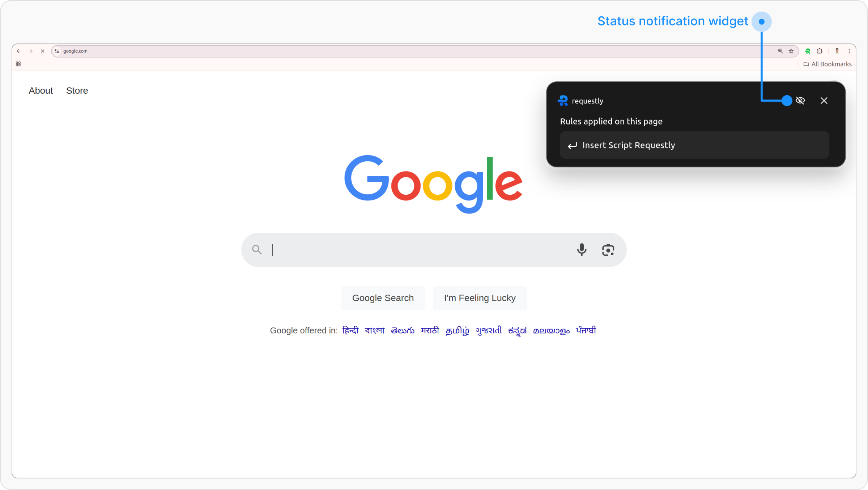
Task: Open the apps grid in bookmarks bar
Action: point(18,64)
